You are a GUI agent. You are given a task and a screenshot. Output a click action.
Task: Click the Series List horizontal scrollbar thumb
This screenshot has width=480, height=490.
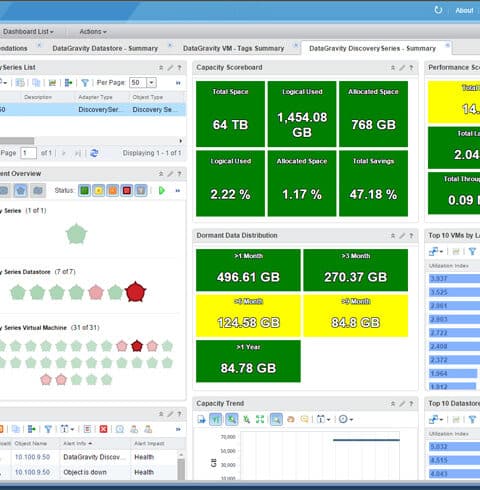(17, 141)
